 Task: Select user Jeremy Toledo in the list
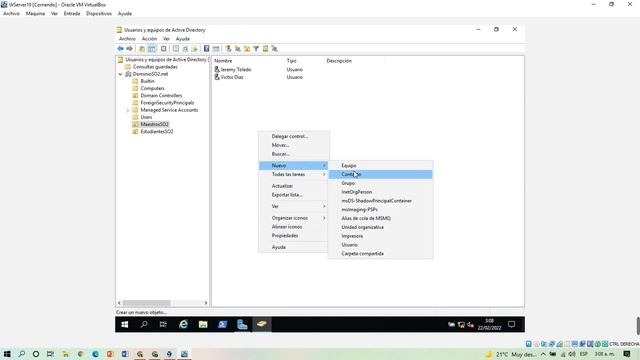click(236, 70)
